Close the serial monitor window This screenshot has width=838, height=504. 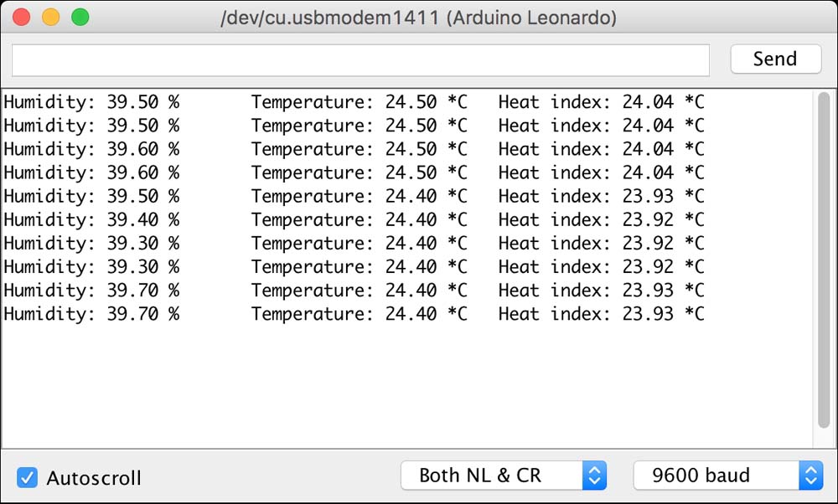[x=21, y=17]
